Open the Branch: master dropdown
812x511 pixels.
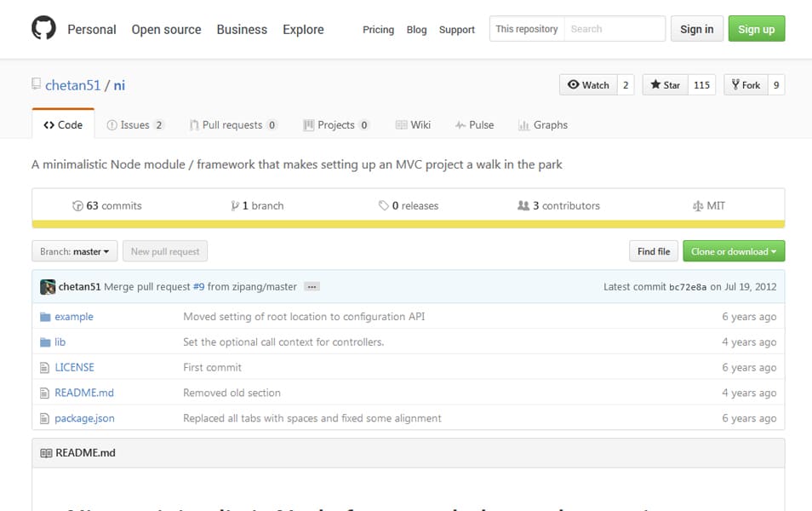(75, 251)
